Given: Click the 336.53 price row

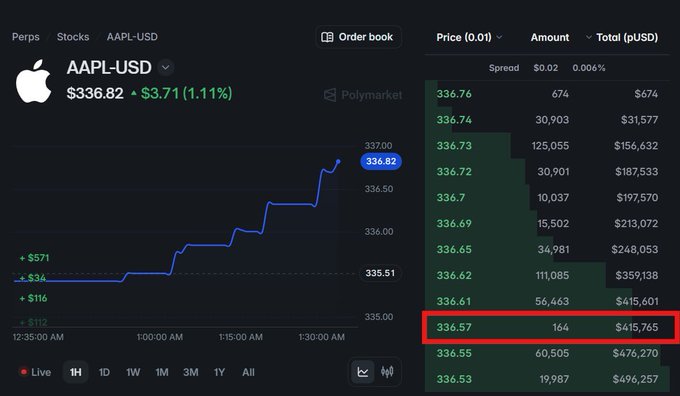Looking at the screenshot, I should tap(547, 379).
